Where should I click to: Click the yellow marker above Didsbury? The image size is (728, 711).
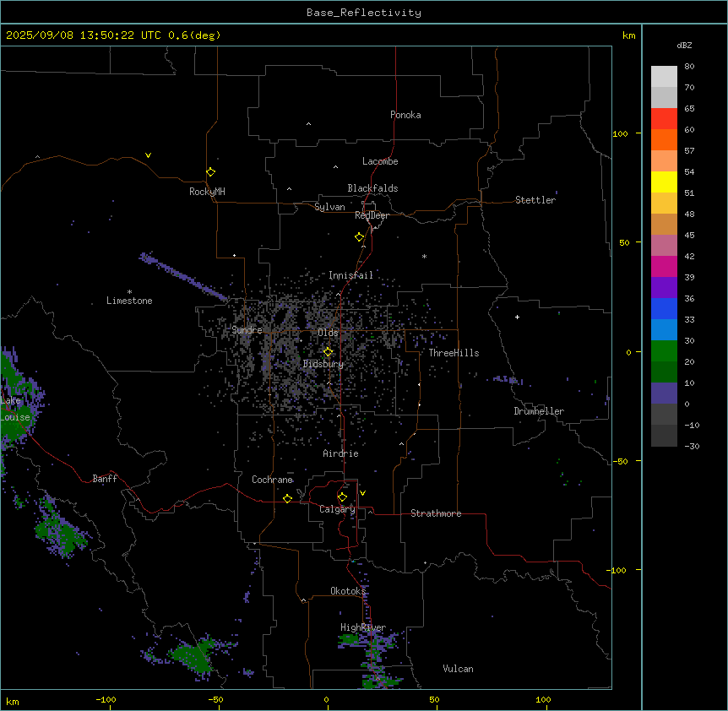tap(328, 352)
